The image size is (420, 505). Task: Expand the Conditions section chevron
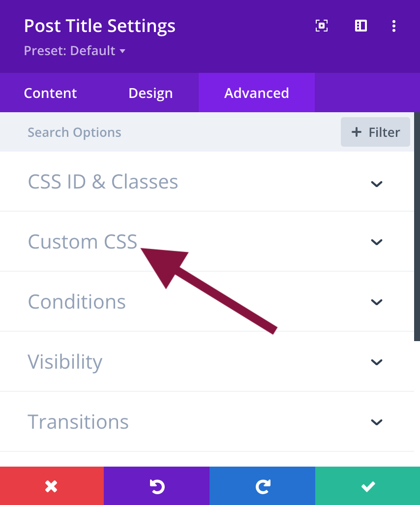coord(376,302)
